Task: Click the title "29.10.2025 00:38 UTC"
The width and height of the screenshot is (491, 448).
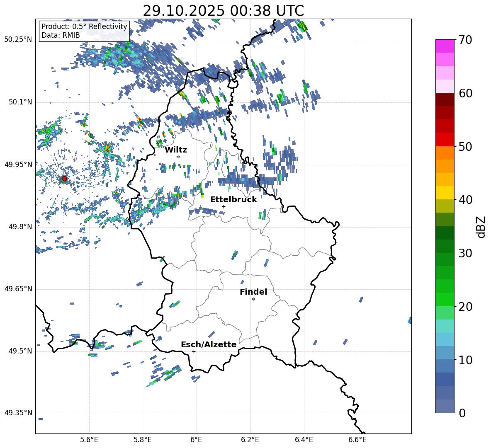Action: coord(223,11)
